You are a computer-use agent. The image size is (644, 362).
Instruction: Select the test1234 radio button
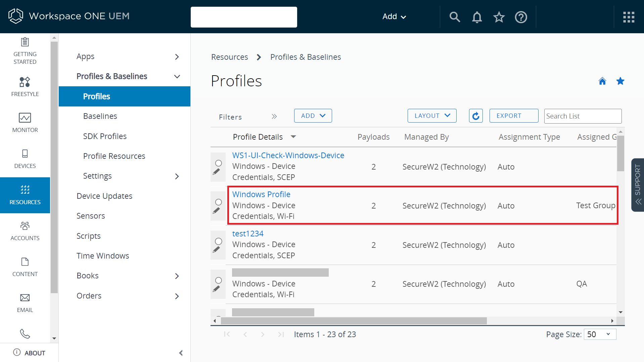(x=219, y=241)
